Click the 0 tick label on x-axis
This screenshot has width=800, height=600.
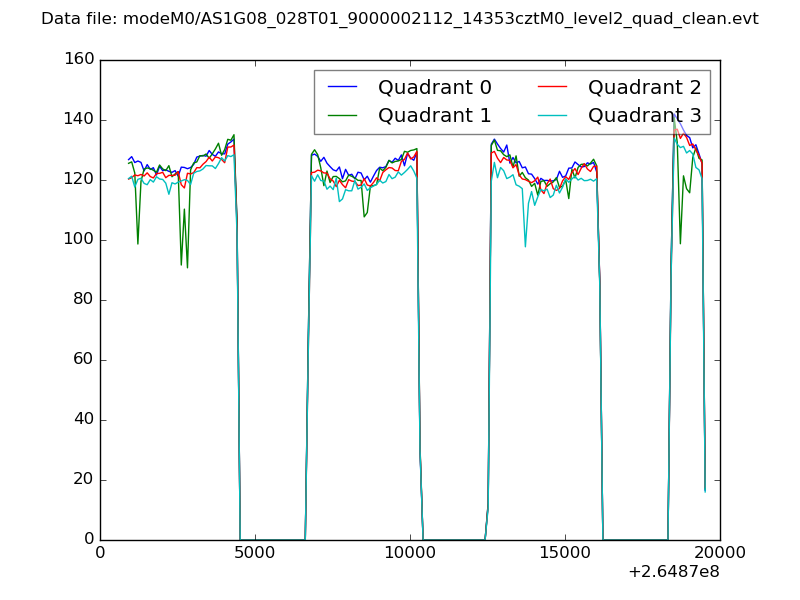coord(100,553)
